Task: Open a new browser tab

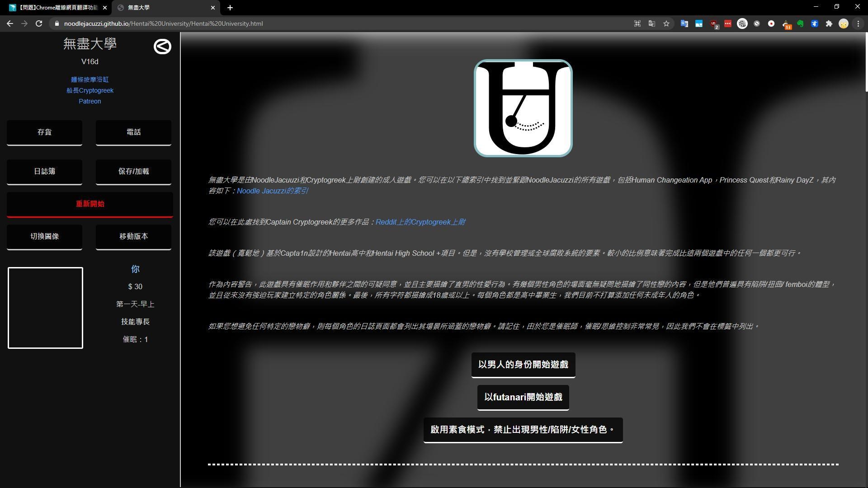Action: (230, 8)
